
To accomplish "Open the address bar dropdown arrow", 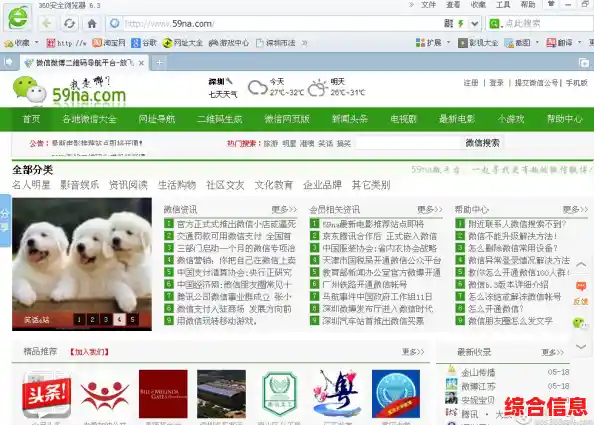I will coord(474,23).
